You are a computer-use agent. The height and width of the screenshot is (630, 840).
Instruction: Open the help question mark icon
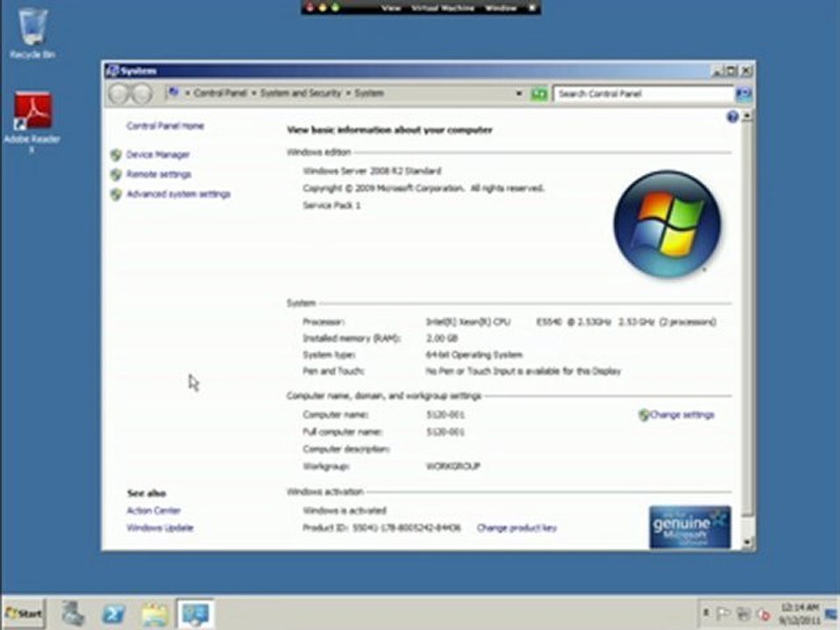pos(732,116)
